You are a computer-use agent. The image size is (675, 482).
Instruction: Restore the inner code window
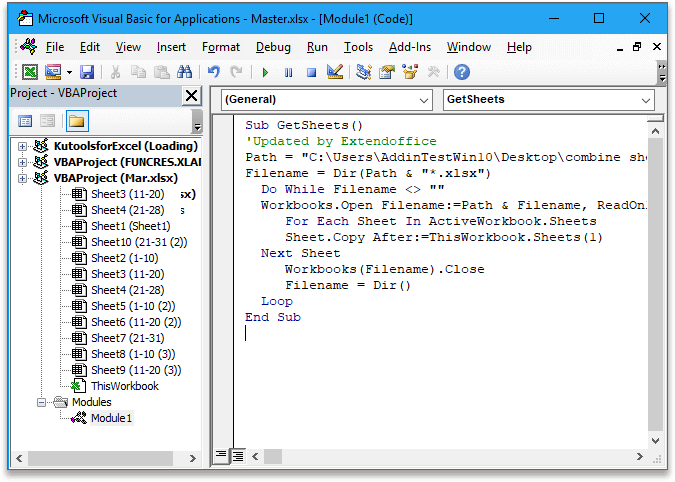tap(638, 47)
